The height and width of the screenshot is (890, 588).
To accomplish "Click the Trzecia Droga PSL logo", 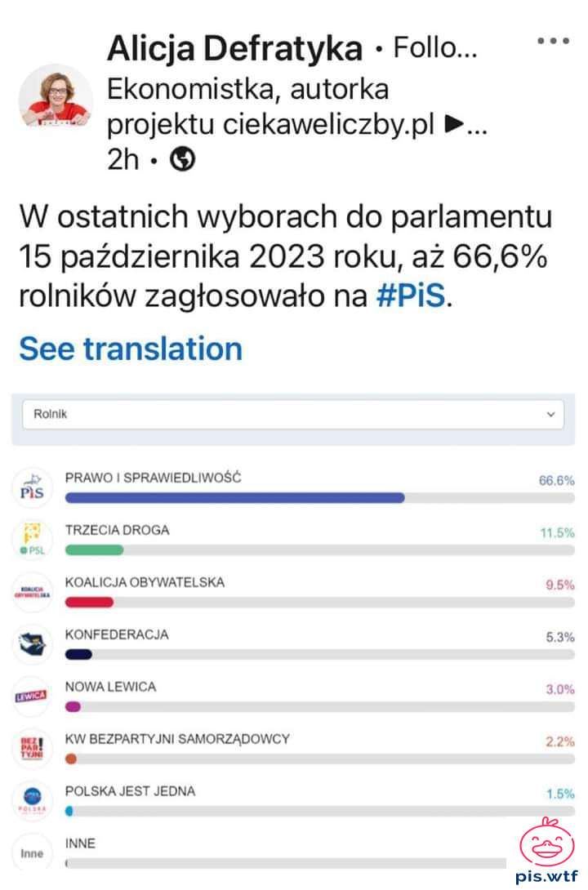I will [33, 539].
